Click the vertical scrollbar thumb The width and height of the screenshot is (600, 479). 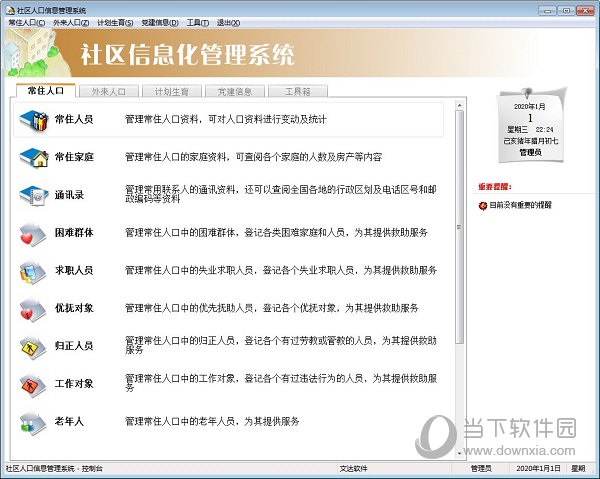coord(460,227)
